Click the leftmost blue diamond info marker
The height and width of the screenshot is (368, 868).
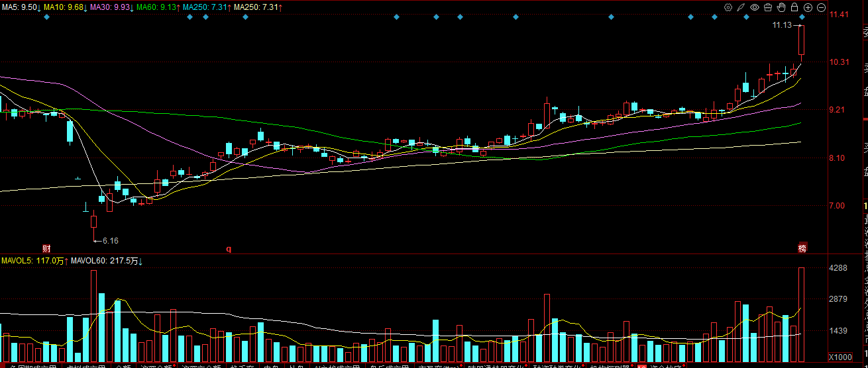[x=46, y=17]
